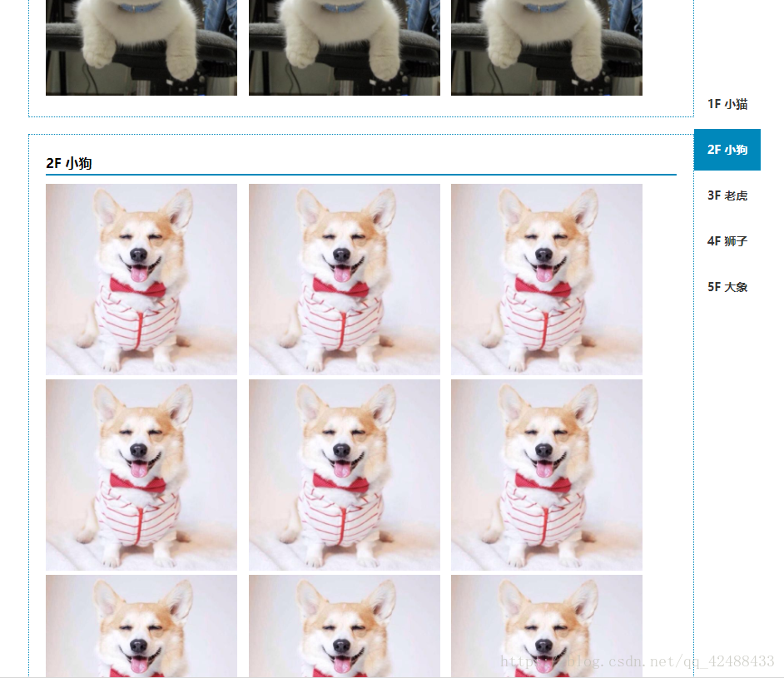The image size is (784, 678).
Task: Open middle white cat image above
Action: (345, 47)
